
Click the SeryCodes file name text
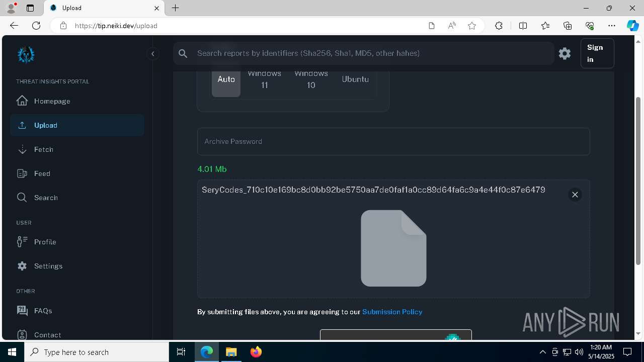(x=373, y=190)
